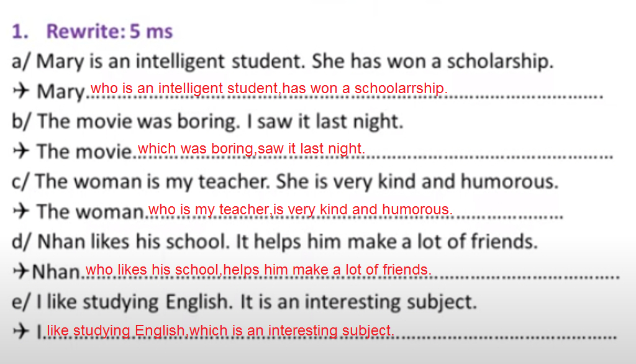Image resolution: width=636 pixels, height=364 pixels.
Task: Select the "1. Rewrite: 5 ms" heading
Action: pos(92,31)
